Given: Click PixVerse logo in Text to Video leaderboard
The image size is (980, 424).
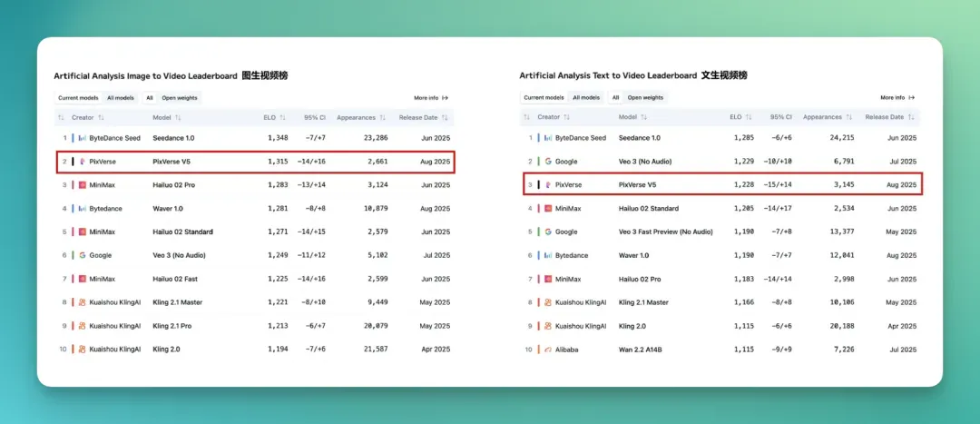Looking at the screenshot, I should pyautogui.click(x=548, y=185).
